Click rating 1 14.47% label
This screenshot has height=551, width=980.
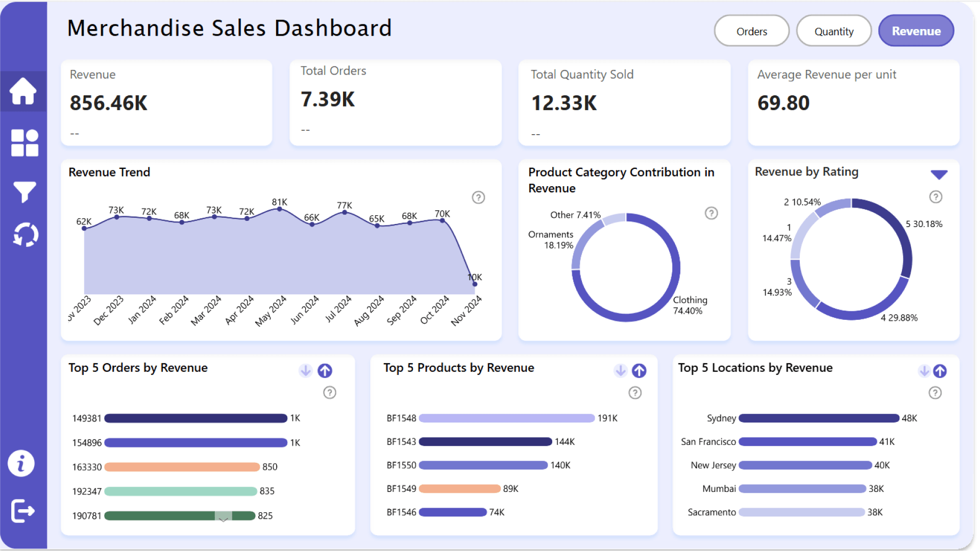pyautogui.click(x=777, y=233)
